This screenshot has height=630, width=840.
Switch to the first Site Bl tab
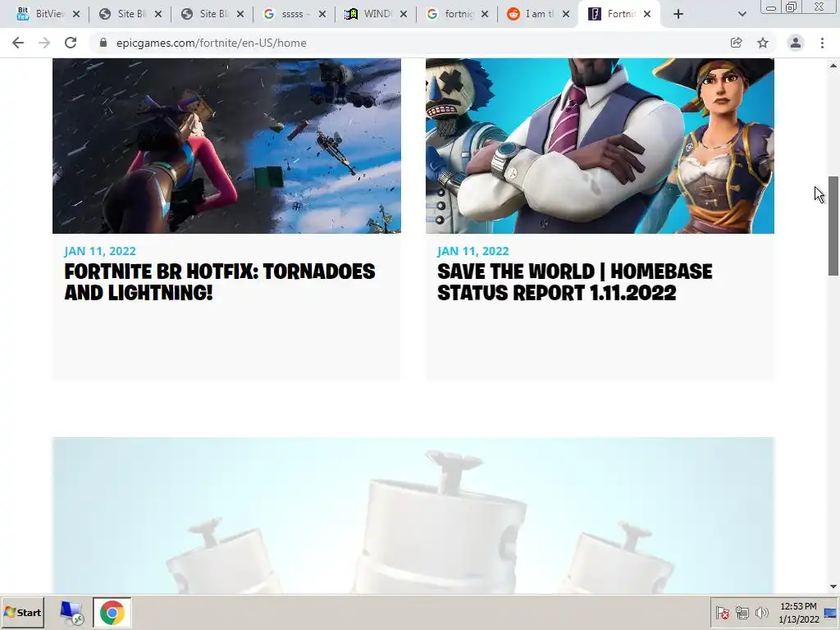click(x=124, y=14)
